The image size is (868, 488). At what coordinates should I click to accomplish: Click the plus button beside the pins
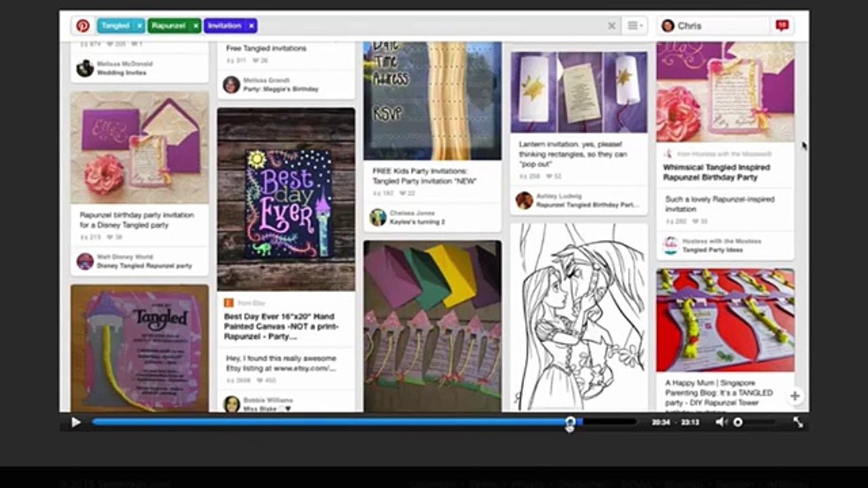[x=795, y=396]
